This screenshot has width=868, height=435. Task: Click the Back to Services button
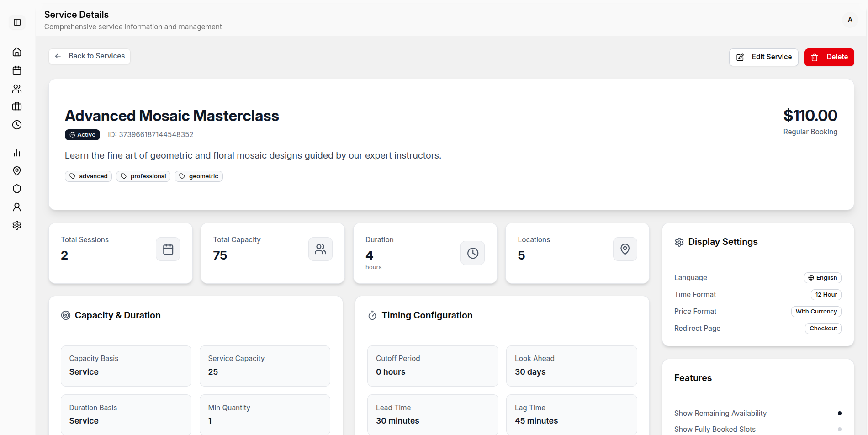tap(89, 56)
